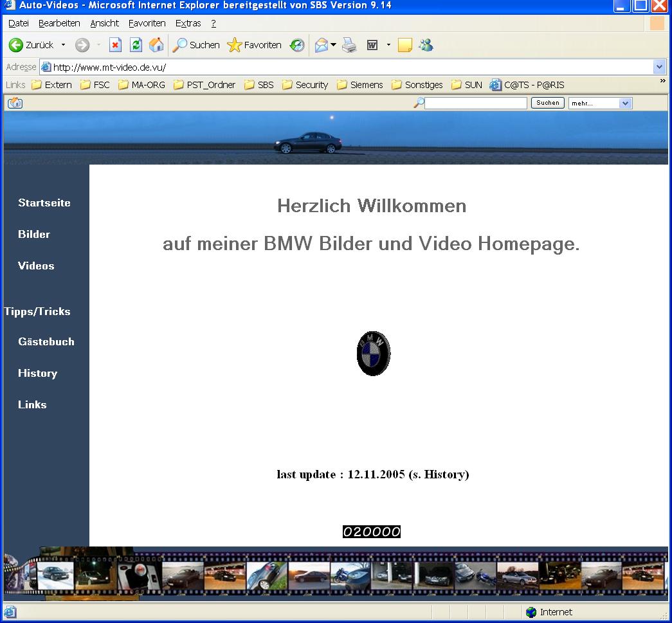Edit the page with Word icon
This screenshot has width=672, height=623.
click(x=372, y=44)
